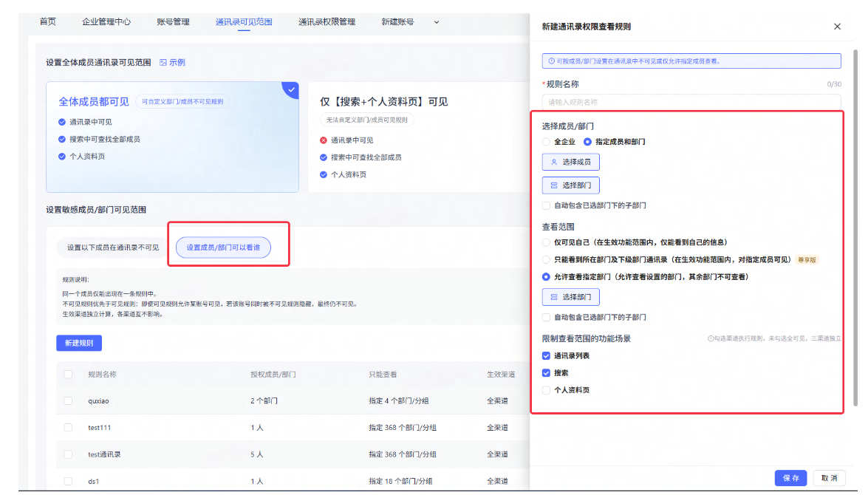Screen dimensions: 868x495
Task: Select the 通讯录可见范围 tab
Action: [x=244, y=21]
